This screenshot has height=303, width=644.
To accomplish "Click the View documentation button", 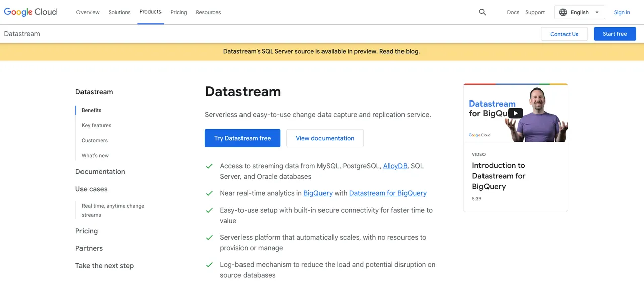I will 325,138.
